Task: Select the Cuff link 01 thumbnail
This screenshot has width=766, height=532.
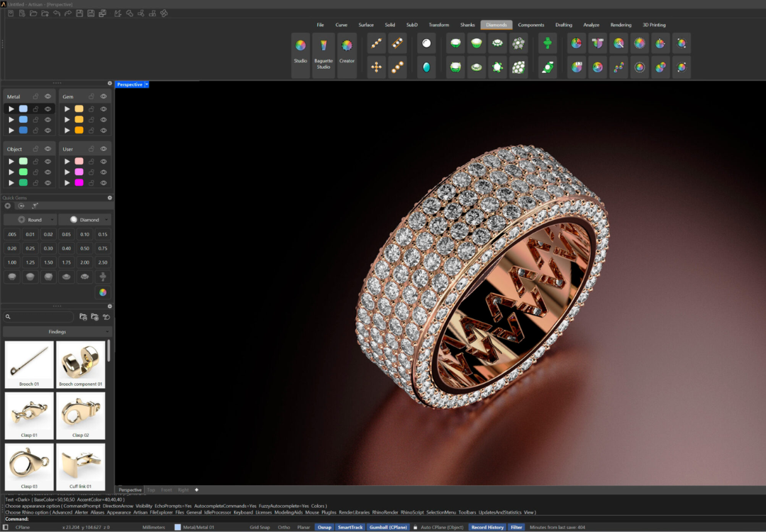Action: pos(81,467)
